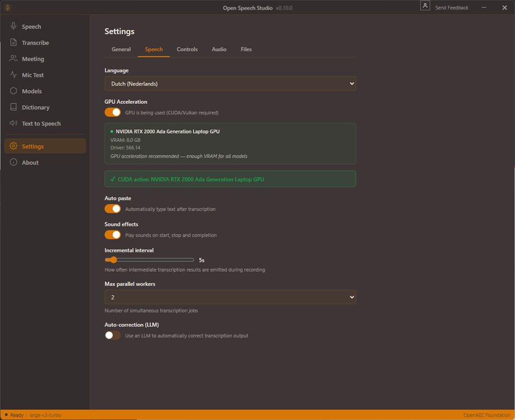Click the book icon next to Dictionary
This screenshot has width=515, height=420.
(x=13, y=107)
